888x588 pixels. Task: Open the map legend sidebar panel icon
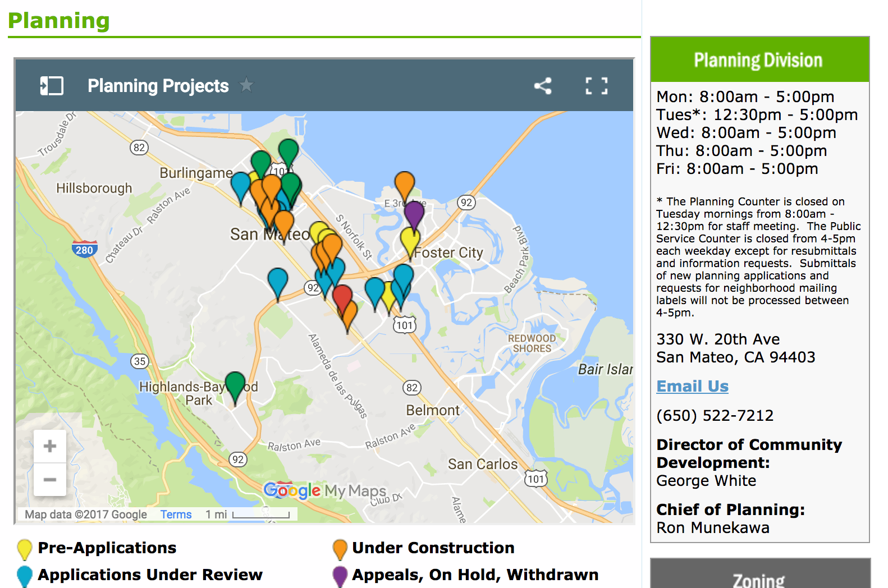(x=52, y=86)
